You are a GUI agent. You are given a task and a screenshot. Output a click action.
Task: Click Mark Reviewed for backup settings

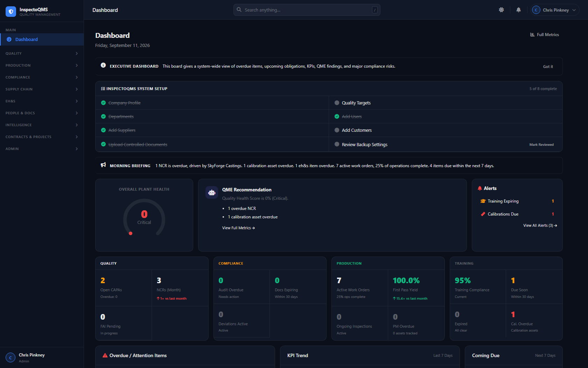[x=541, y=145]
